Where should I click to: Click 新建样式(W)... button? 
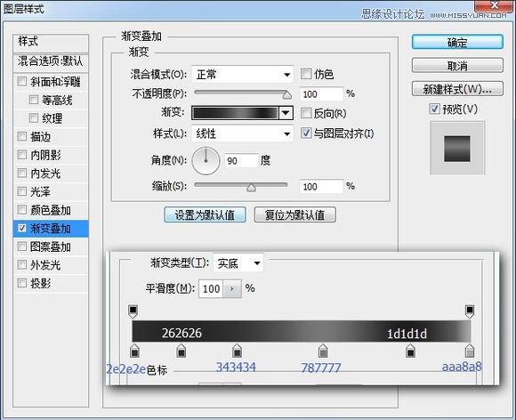coord(457,89)
